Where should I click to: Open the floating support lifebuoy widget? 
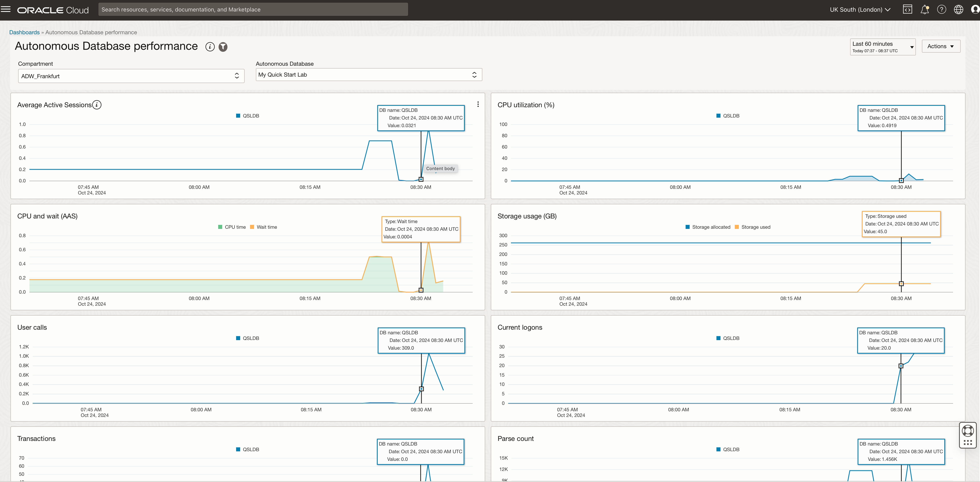coord(967,431)
